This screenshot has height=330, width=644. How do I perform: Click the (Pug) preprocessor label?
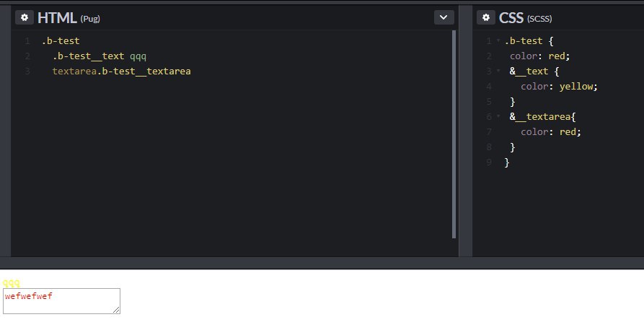point(90,19)
